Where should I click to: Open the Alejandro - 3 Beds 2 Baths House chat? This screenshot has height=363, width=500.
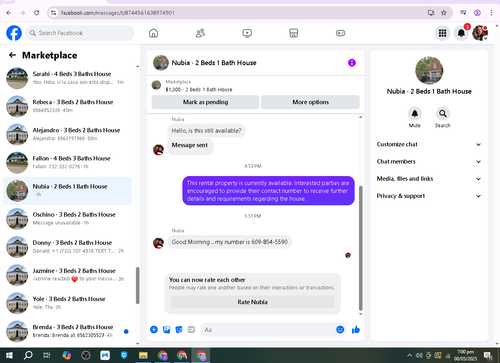click(68, 134)
